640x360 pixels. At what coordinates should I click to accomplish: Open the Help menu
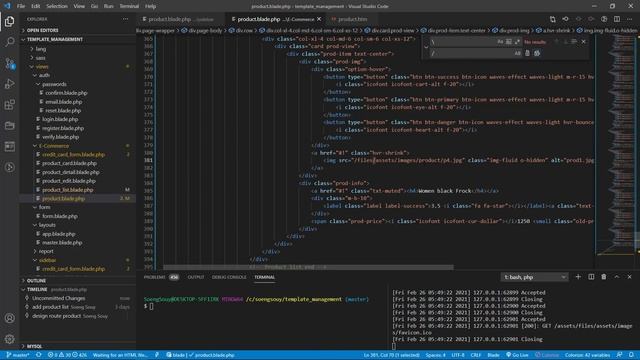pyautogui.click(x=150, y=6)
